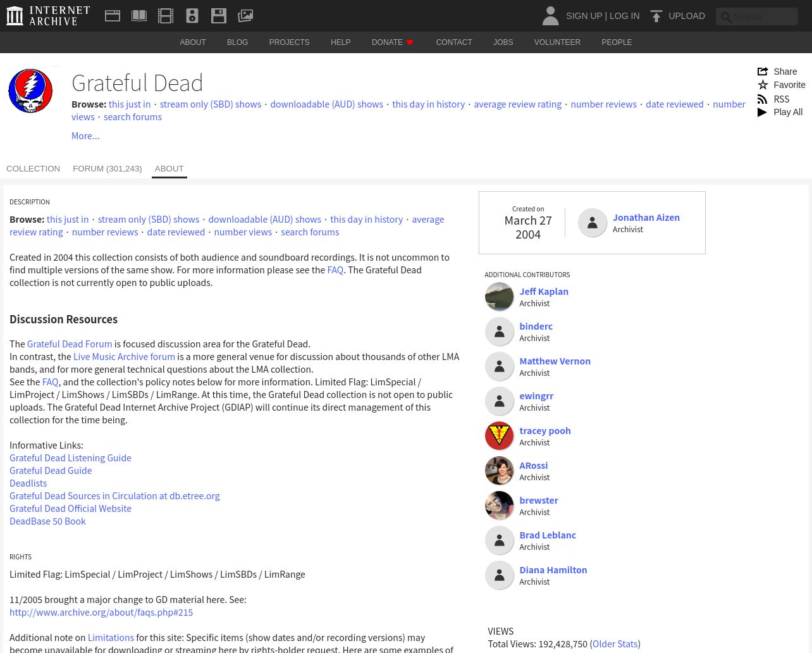Click the Upload text link
812x653 pixels.
687,16
